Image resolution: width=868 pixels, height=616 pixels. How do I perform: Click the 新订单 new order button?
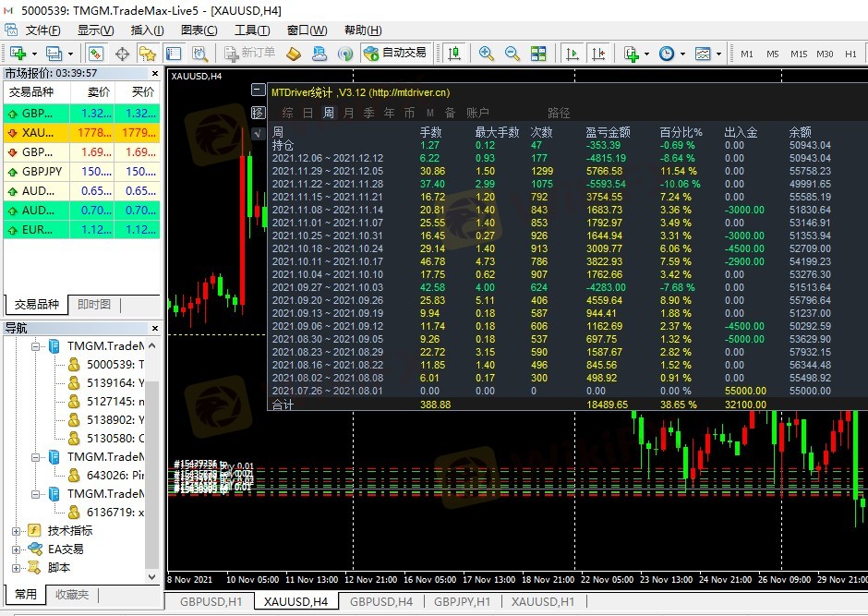coord(249,54)
